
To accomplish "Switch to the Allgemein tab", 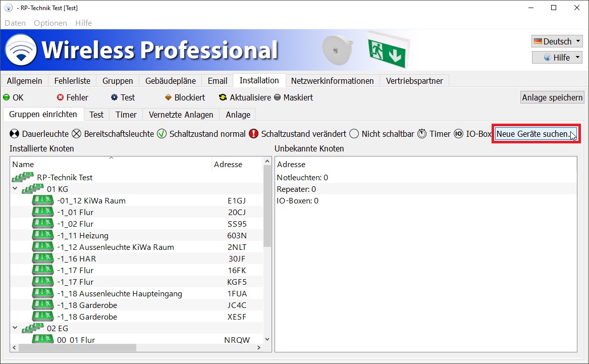I will coord(24,81).
